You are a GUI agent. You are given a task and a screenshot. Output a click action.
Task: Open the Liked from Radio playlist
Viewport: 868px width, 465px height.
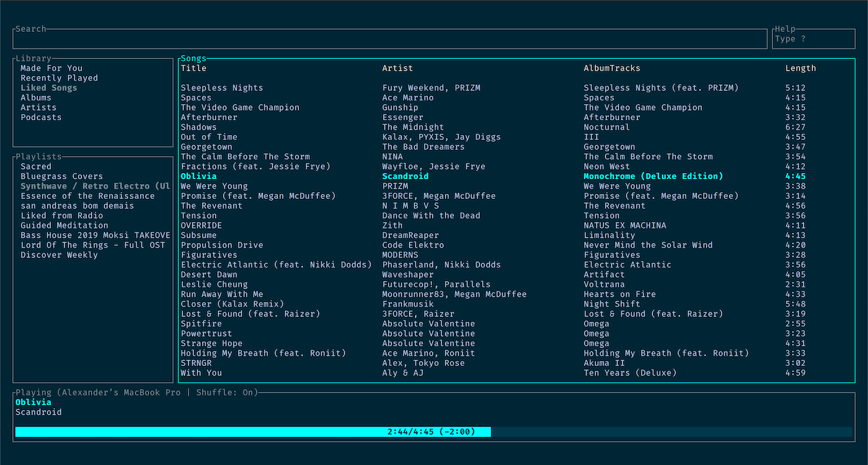pyautogui.click(x=62, y=216)
